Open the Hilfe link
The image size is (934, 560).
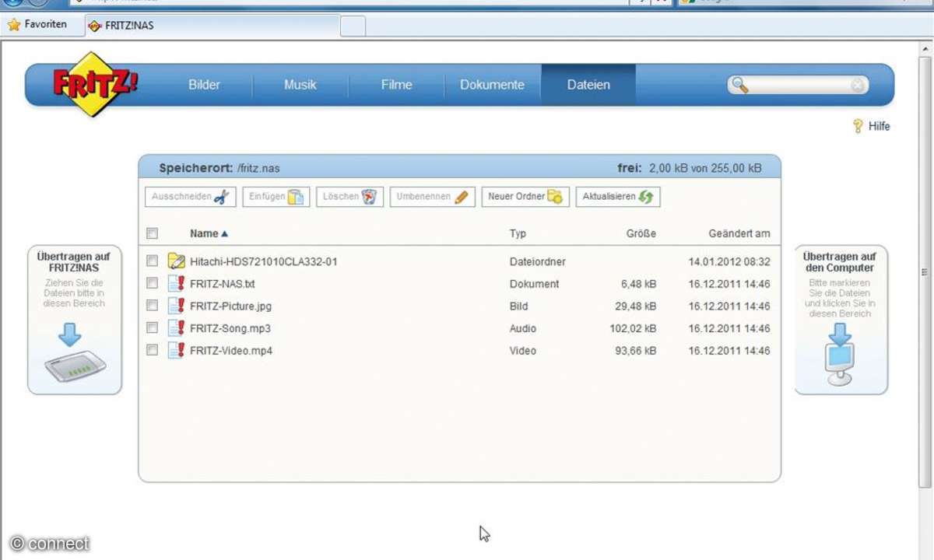(x=880, y=126)
